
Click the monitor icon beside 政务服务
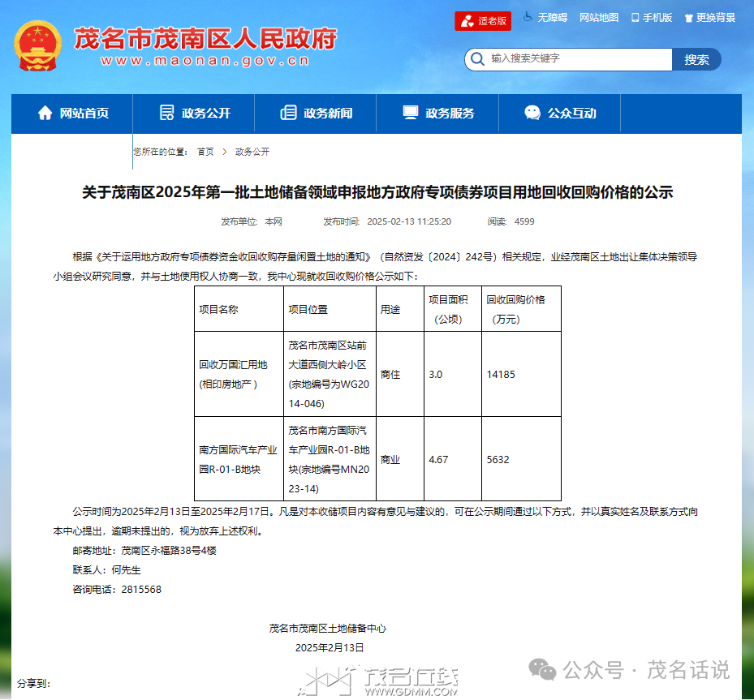411,114
